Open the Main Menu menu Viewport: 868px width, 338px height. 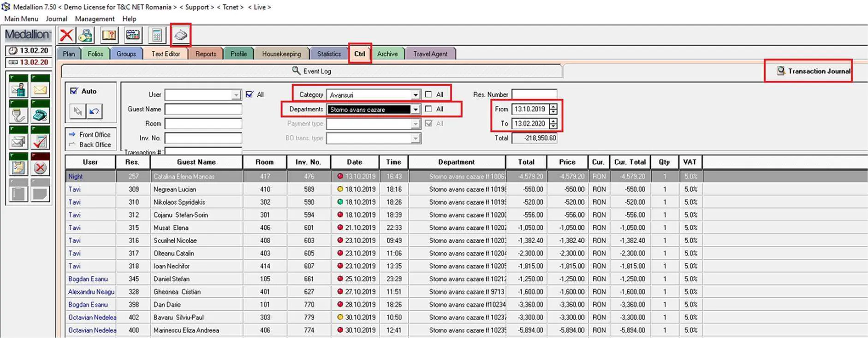21,19
